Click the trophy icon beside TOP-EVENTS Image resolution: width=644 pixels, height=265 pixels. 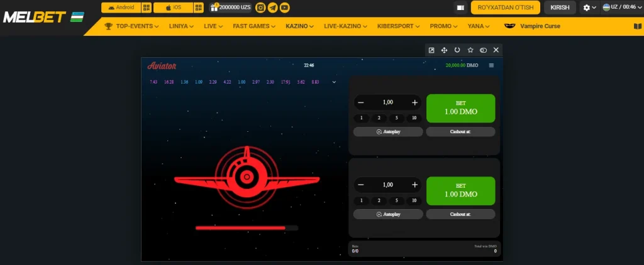pyautogui.click(x=108, y=26)
